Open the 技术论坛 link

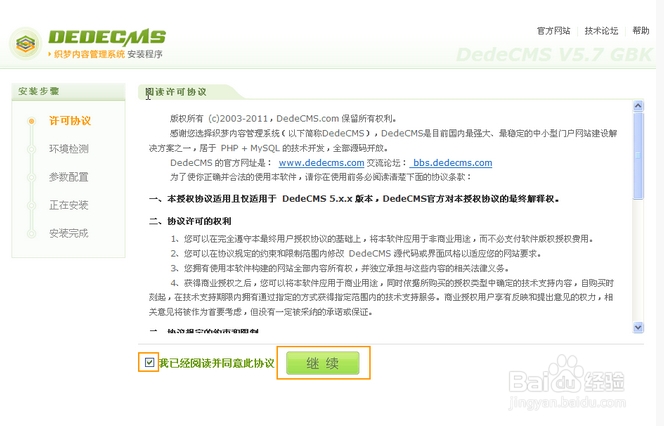601,31
